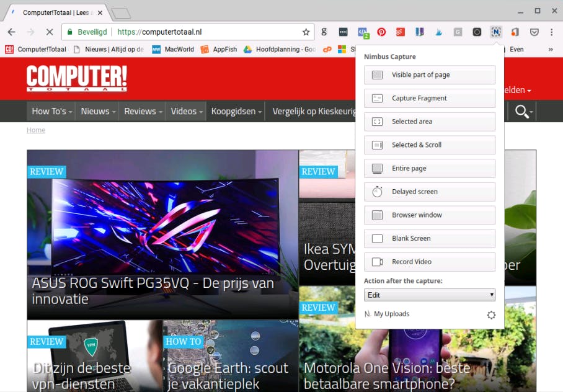Select Capture Fragment option
Screen dimensions: 563x392
(430, 98)
